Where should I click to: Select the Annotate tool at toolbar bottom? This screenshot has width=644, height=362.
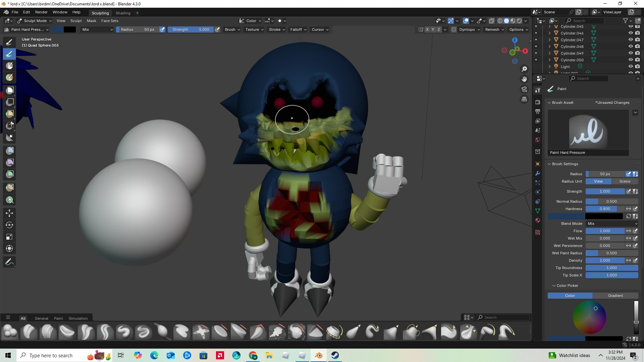[9, 261]
